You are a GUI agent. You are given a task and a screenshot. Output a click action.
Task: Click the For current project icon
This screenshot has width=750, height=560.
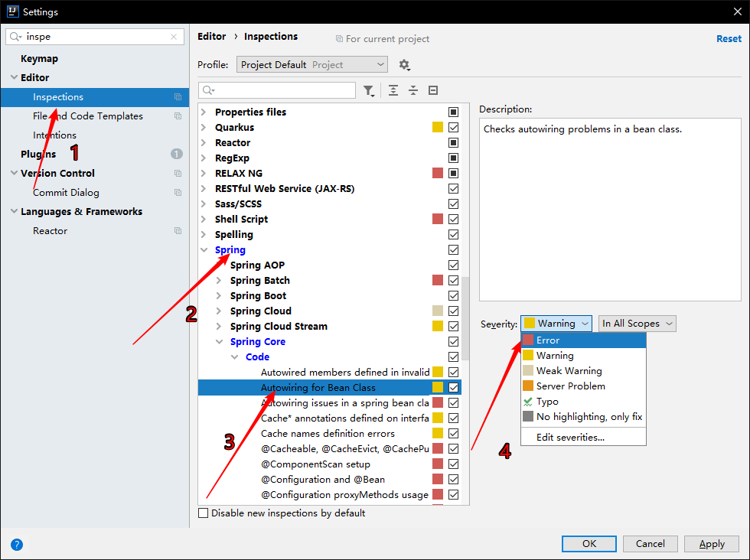coord(339,39)
